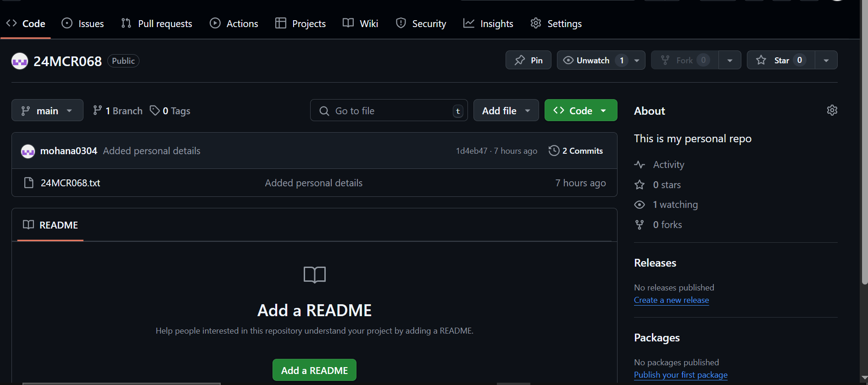This screenshot has width=868, height=385.
Task: Click the horizontal scrollbar at the bottom
Action: (x=122, y=384)
